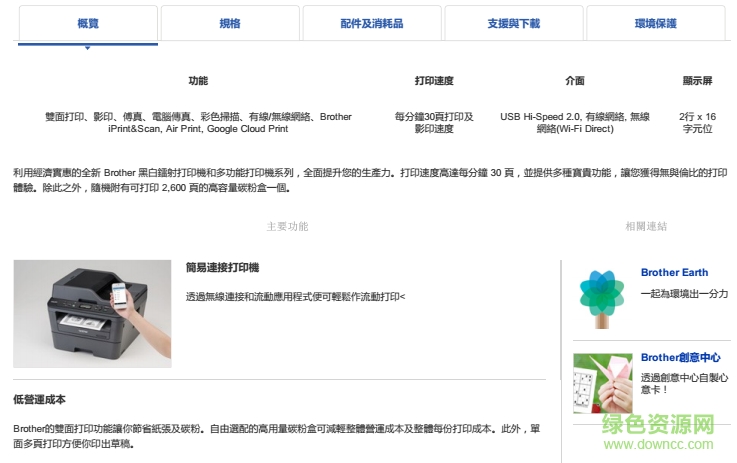Click the 打印速度 column header
The image size is (737, 463).
[434, 81]
